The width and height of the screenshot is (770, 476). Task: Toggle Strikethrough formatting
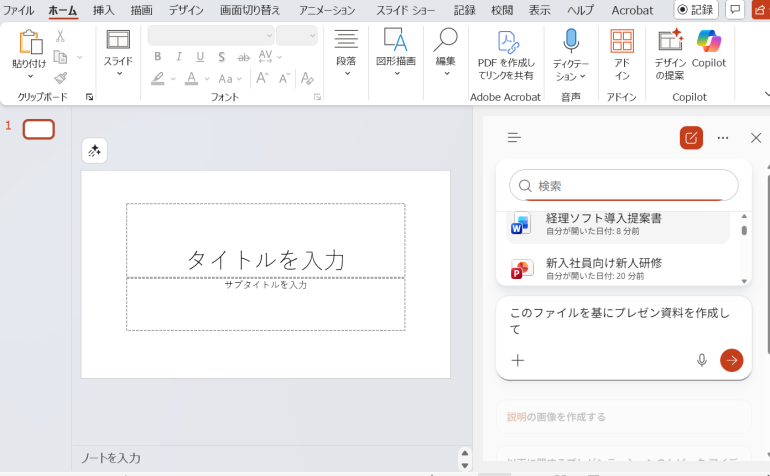(x=244, y=57)
